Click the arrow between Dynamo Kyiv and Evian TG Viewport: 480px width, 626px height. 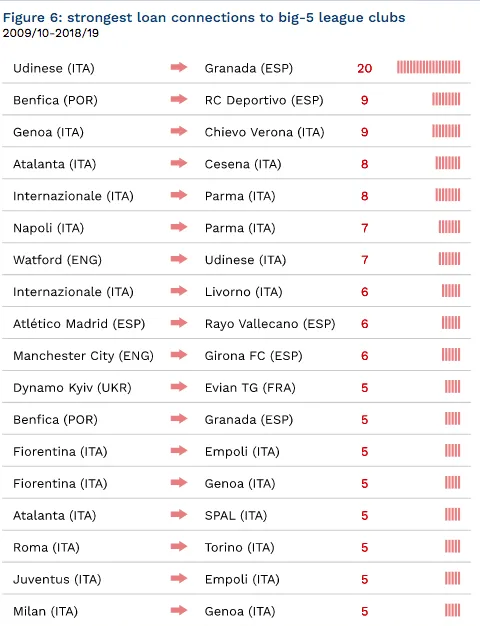tap(179, 386)
